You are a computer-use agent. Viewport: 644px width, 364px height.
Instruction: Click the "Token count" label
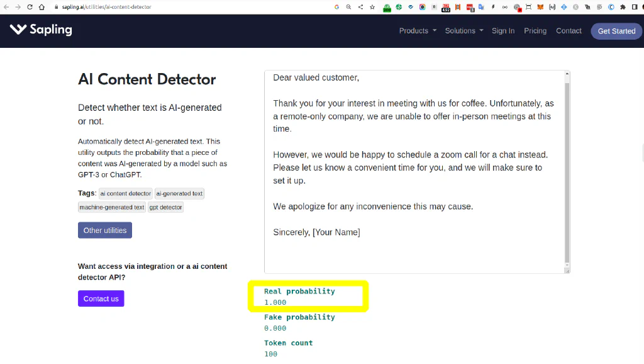coord(288,343)
